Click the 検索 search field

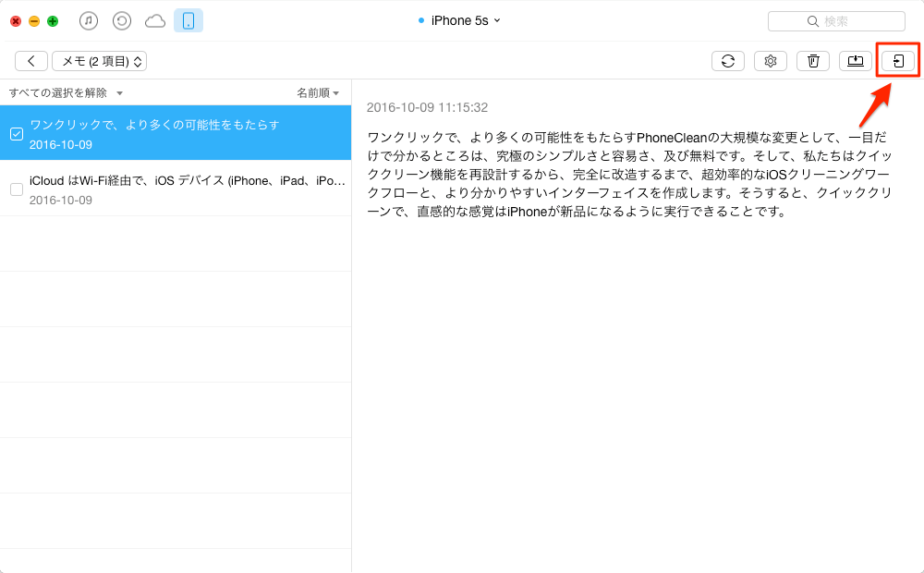pos(836,21)
